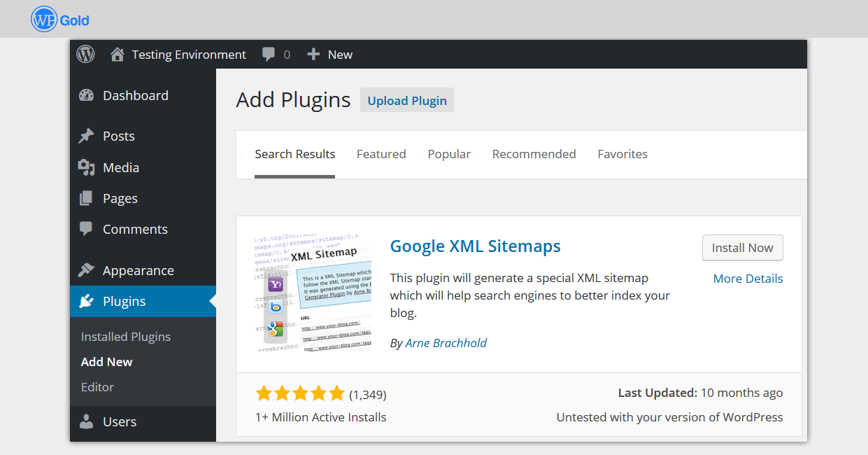Click the Upload Plugin button
This screenshot has width=868, height=455.
[407, 100]
